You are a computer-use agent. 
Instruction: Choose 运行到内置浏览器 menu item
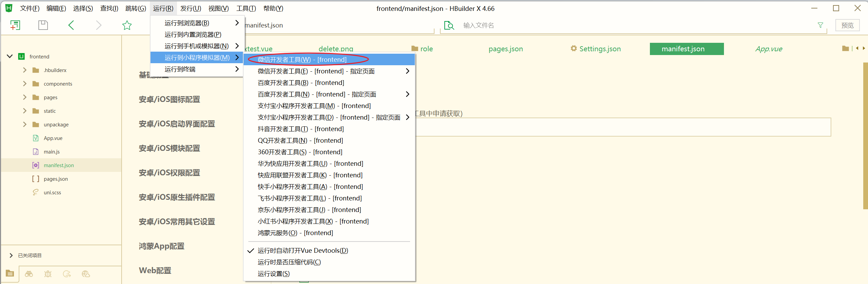(x=197, y=35)
